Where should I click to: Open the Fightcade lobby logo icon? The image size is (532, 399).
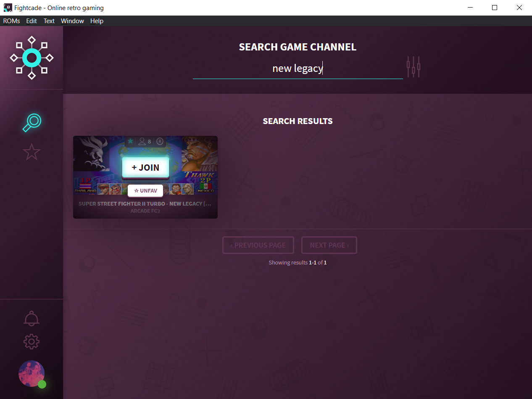32,58
